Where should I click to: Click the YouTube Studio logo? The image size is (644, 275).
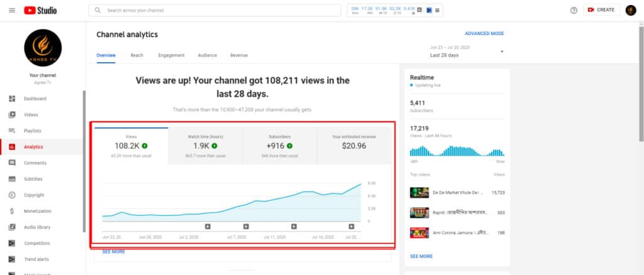coord(40,11)
